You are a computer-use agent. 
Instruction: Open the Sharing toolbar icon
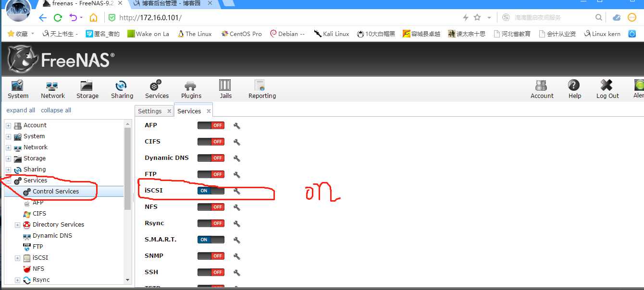pos(122,89)
